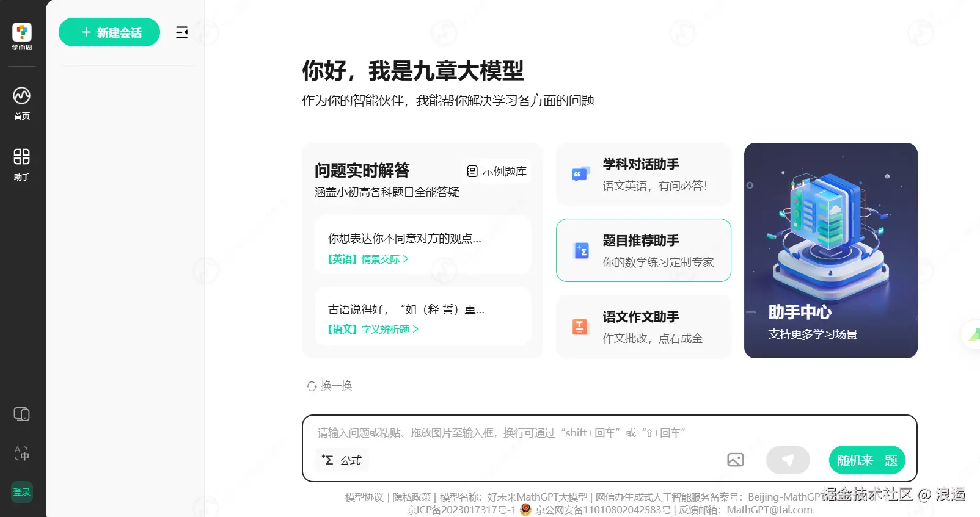Viewport: 980px width, 517px height.
Task: Click the 登录 login button
Action: click(22, 492)
